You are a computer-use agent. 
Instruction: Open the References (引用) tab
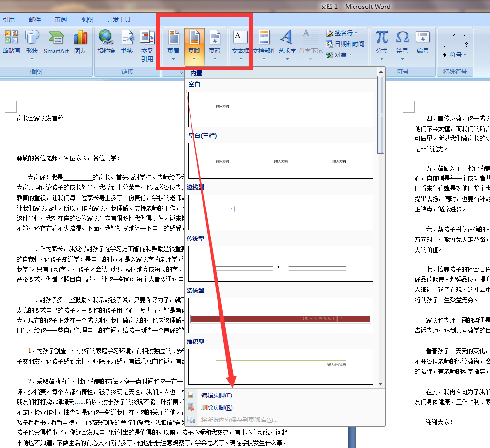[9, 19]
